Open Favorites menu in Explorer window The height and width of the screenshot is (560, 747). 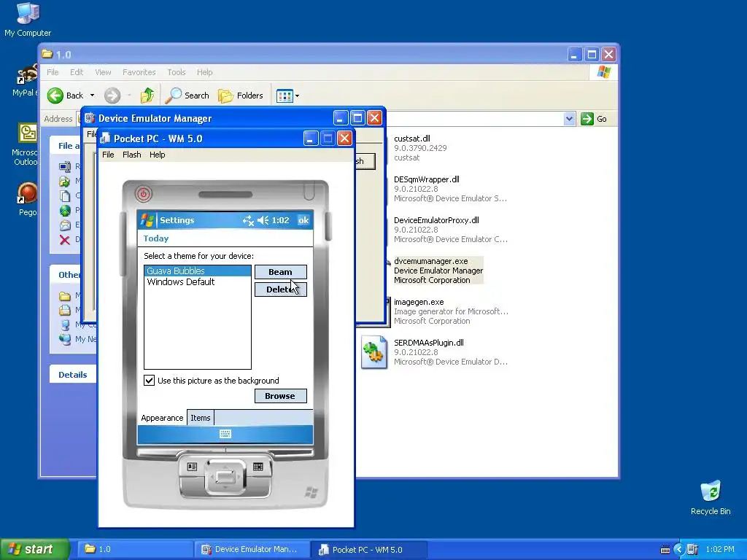tap(139, 72)
